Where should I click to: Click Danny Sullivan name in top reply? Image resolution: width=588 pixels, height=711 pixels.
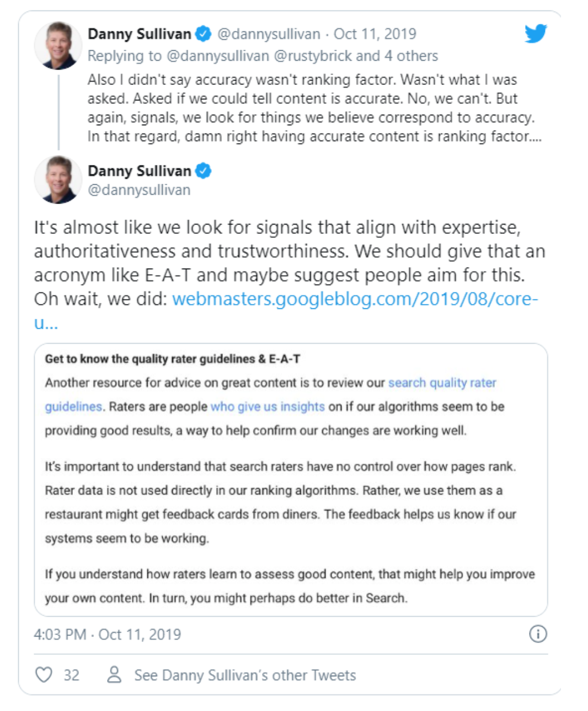(x=139, y=34)
